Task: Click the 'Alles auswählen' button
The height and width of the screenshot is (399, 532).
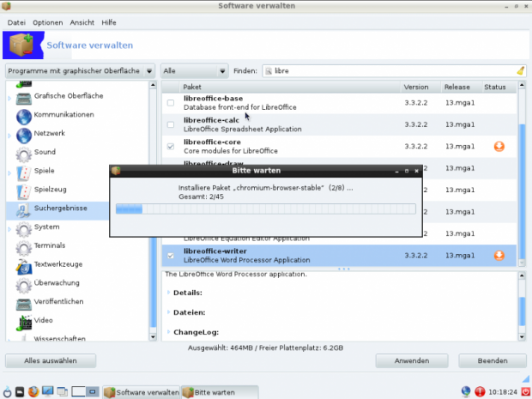Action: click(51, 361)
